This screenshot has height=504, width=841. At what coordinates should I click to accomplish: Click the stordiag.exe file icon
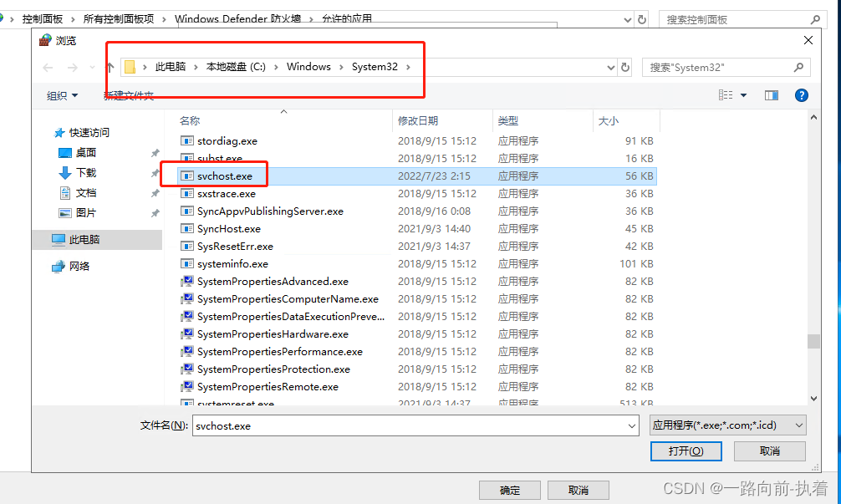point(186,141)
